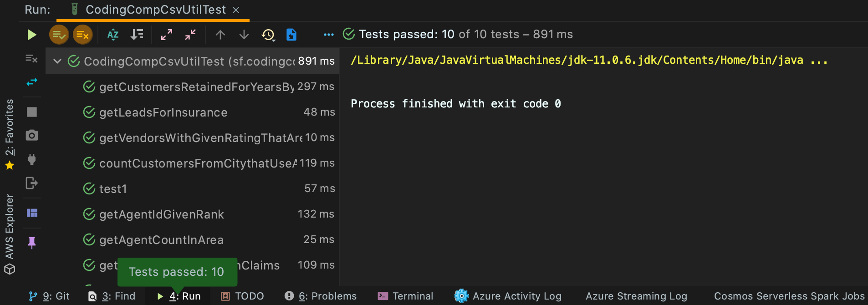Sort tests alphabetically
The width and height of the screenshot is (868, 305).
[113, 35]
